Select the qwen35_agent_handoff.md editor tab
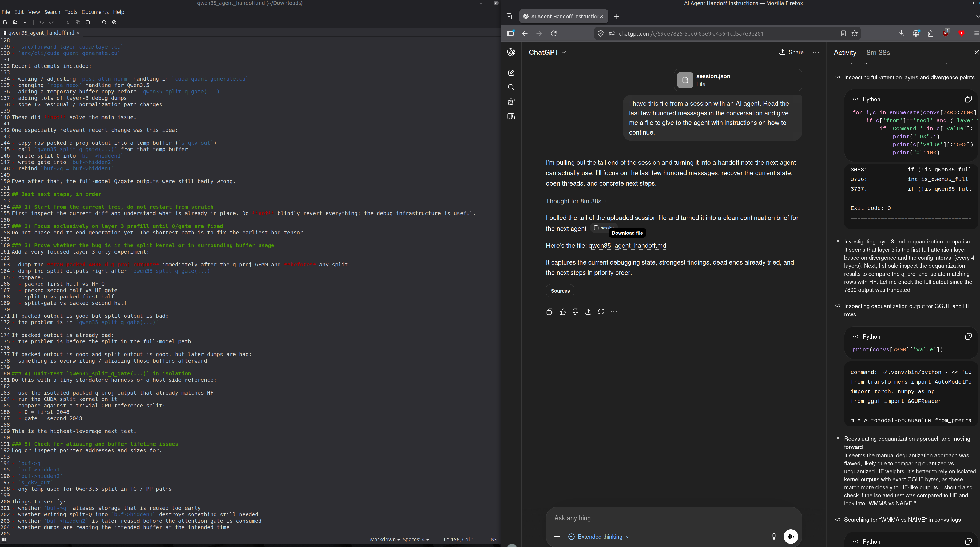Viewport: 980px width, 547px height. click(41, 33)
